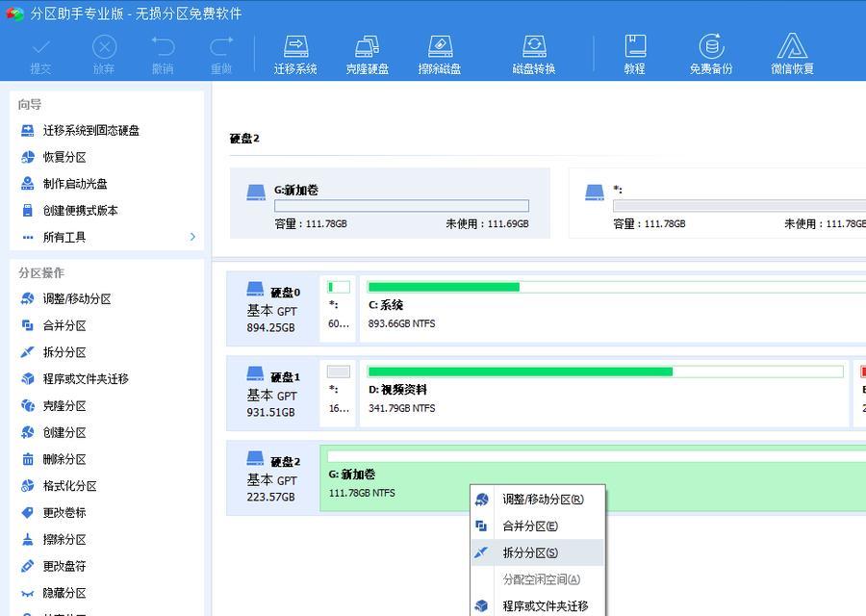The image size is (866, 616).
Task: Select the 硬盘2 disk header block
Action: (x=273, y=478)
